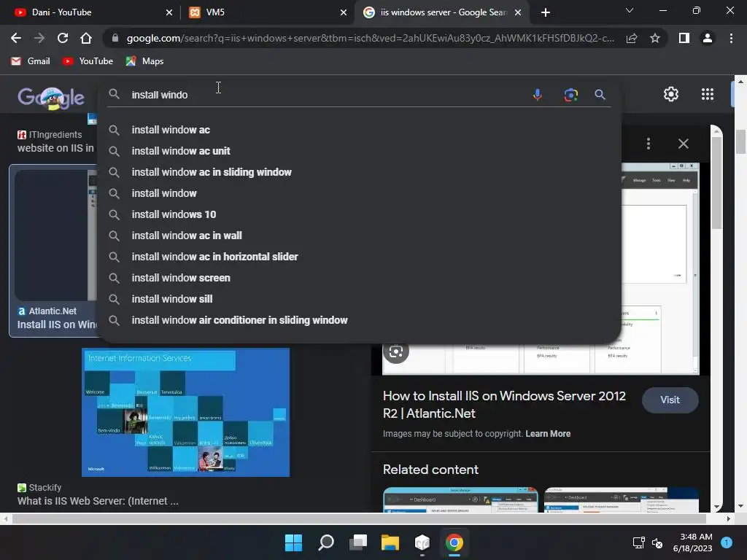
Task: Open File Explorer from the taskbar
Action: (390, 542)
